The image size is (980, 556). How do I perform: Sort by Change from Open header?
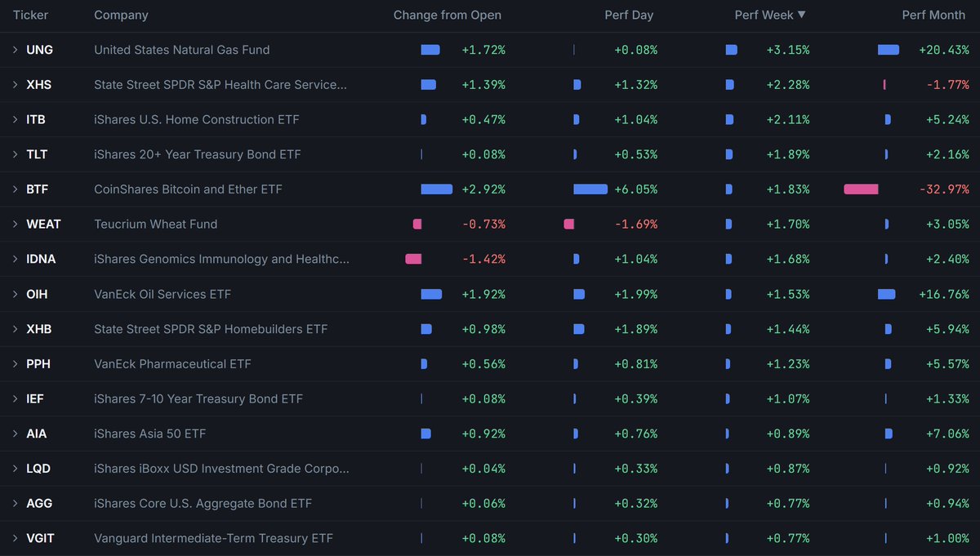coord(448,15)
